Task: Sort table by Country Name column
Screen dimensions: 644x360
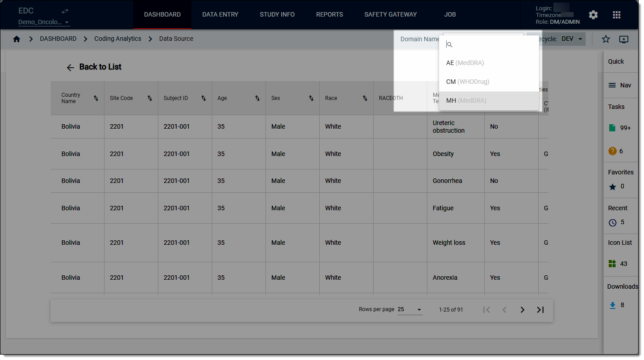Action: click(96, 98)
